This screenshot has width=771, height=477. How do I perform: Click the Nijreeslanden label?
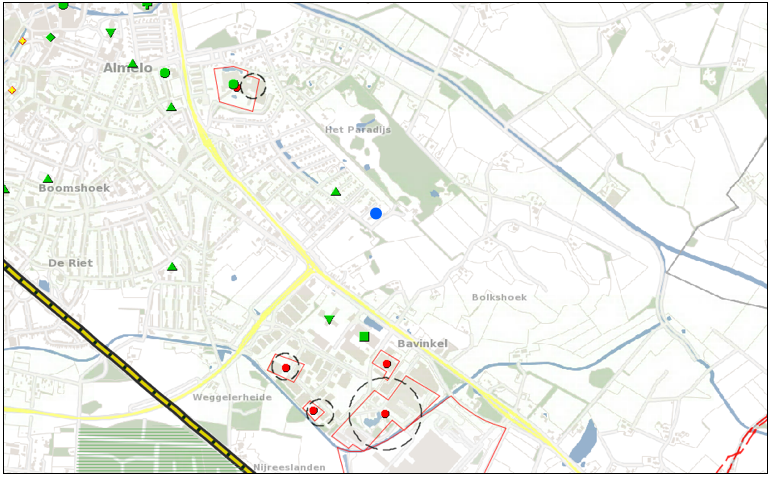289,467
